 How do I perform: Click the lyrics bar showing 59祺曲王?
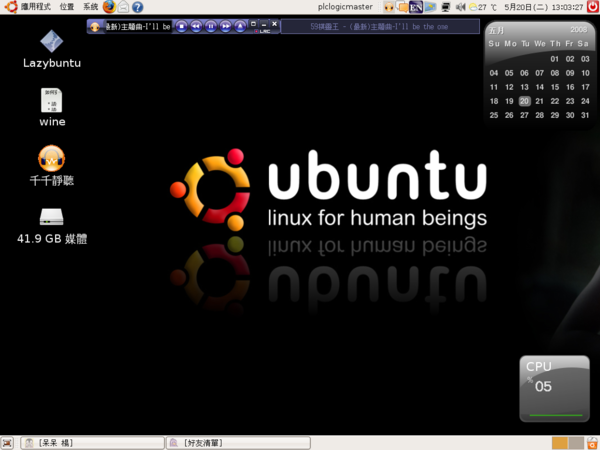380,26
